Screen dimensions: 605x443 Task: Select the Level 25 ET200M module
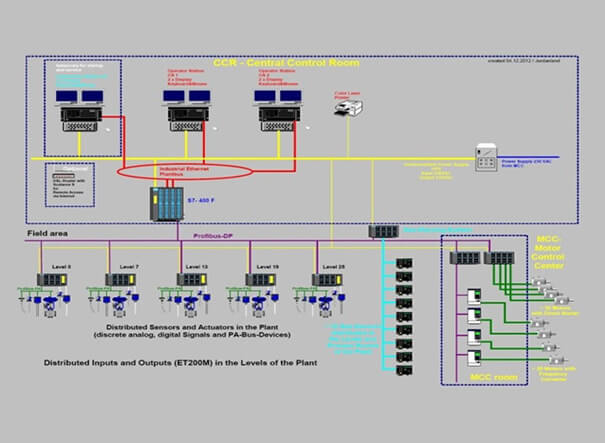pos(327,279)
